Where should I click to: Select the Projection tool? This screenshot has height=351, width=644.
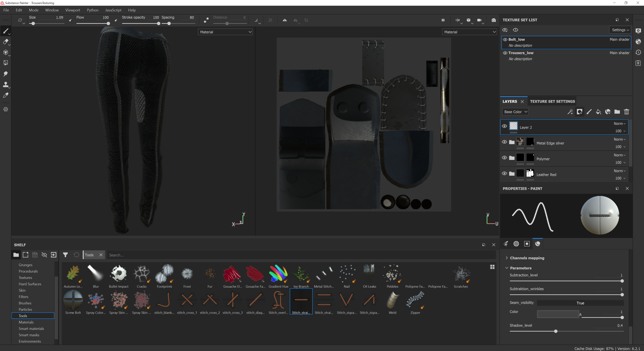click(x=5, y=52)
